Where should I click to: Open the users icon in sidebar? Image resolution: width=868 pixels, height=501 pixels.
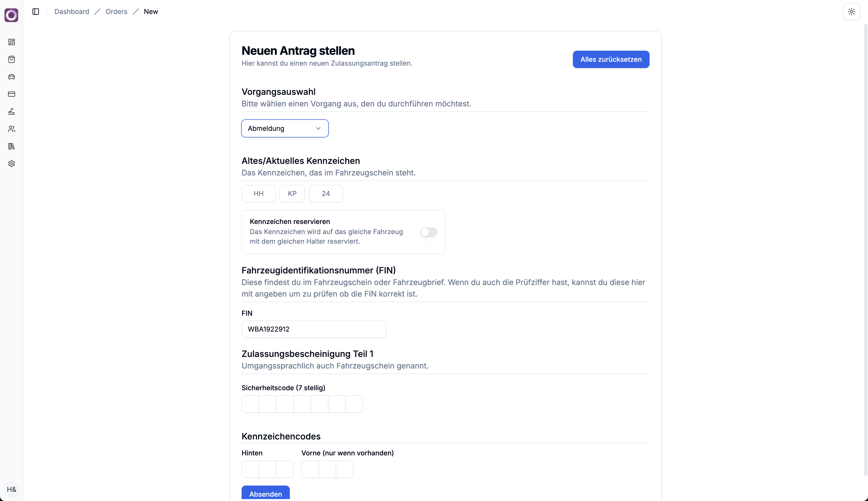(x=12, y=129)
